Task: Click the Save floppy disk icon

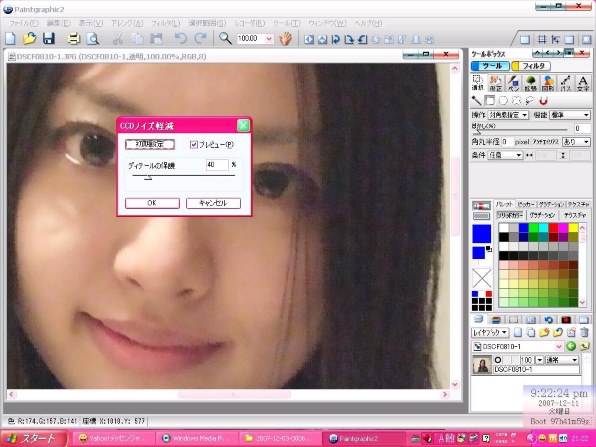Action: (x=49, y=38)
